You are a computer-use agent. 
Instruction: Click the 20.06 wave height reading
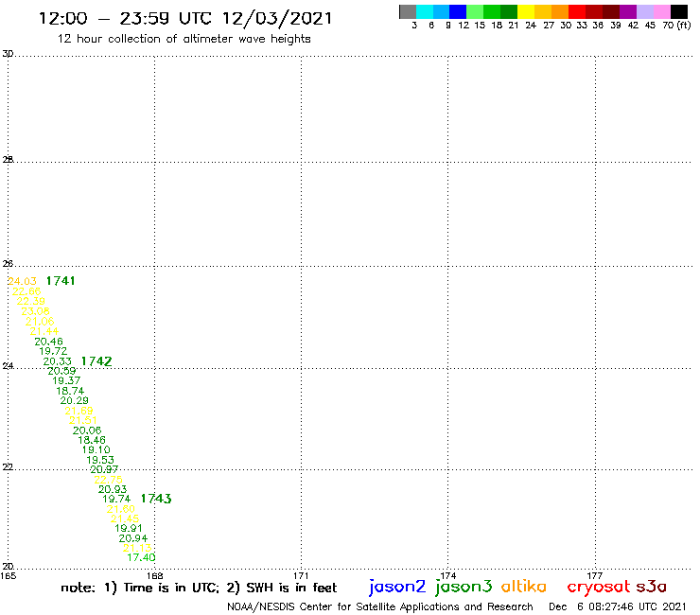click(x=87, y=430)
